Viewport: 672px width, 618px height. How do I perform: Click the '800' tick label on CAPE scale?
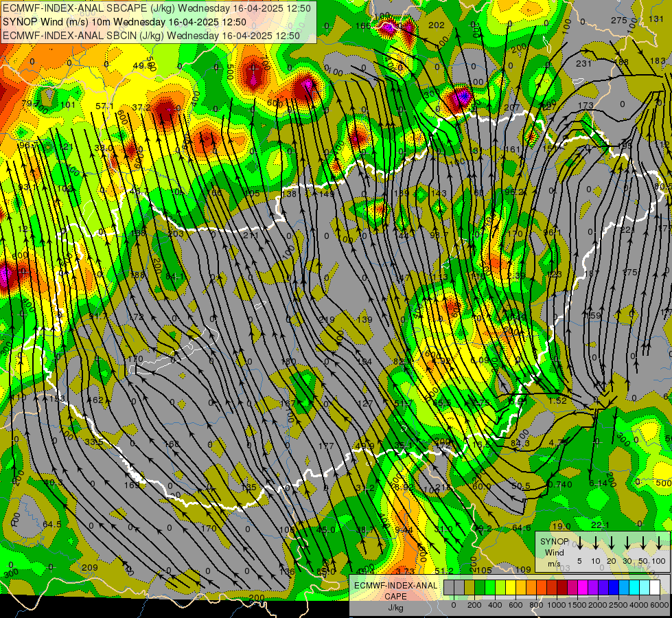(536, 605)
